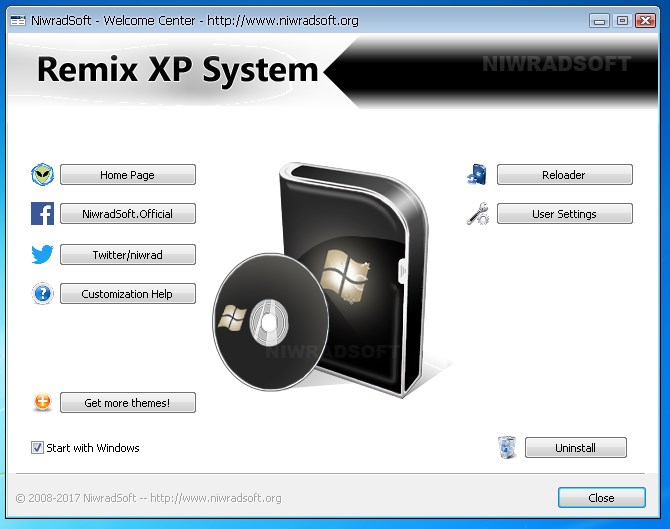Open Customization Help
The width and height of the screenshot is (670, 529).
point(128,294)
